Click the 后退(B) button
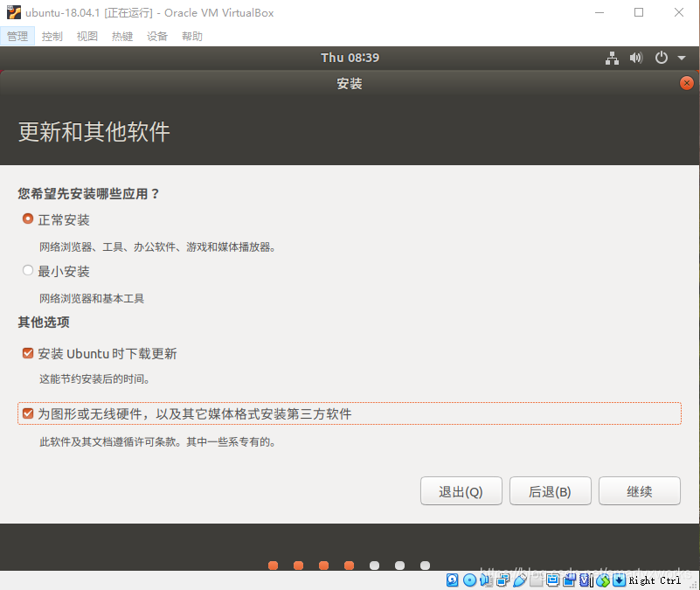700x590 pixels. click(x=551, y=491)
